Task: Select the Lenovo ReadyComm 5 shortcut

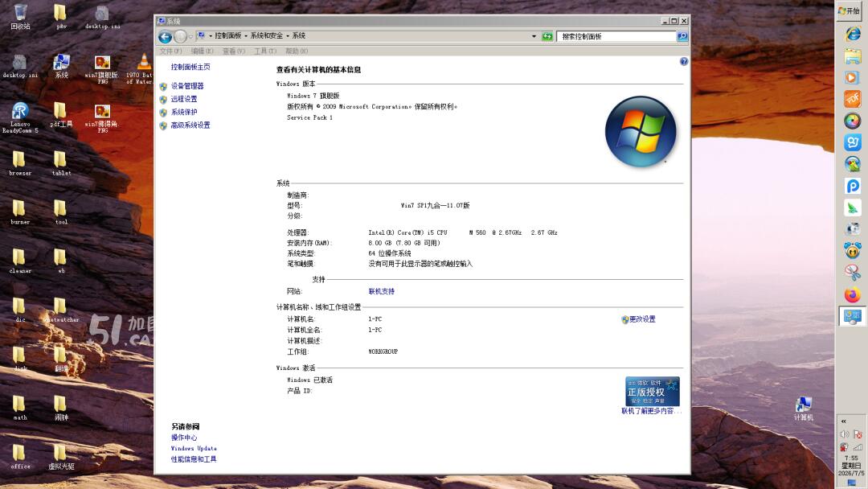Action: pyautogui.click(x=20, y=117)
